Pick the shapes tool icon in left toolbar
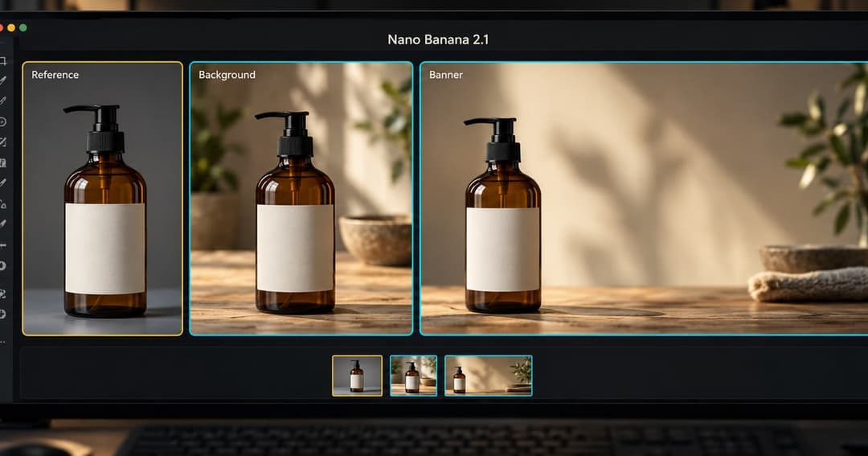The width and height of the screenshot is (868, 456). 2,204
